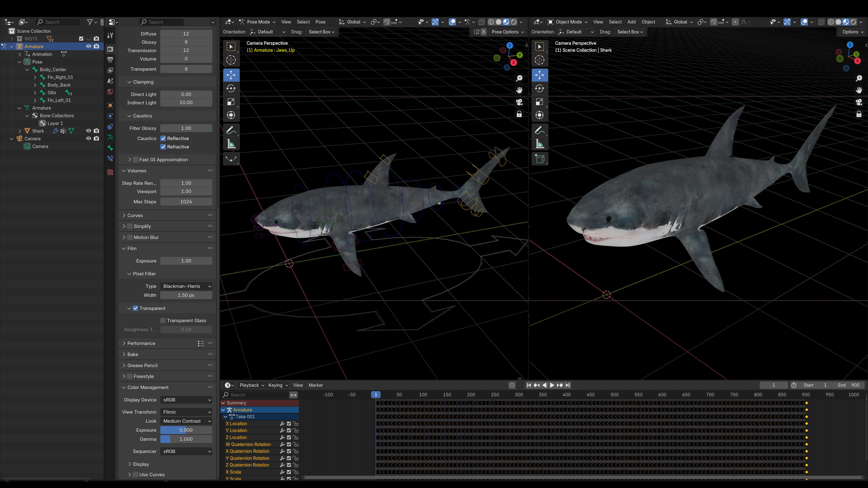868x488 pixels.
Task: Select the Scale tool in Pose Mode viewport
Action: tap(231, 102)
